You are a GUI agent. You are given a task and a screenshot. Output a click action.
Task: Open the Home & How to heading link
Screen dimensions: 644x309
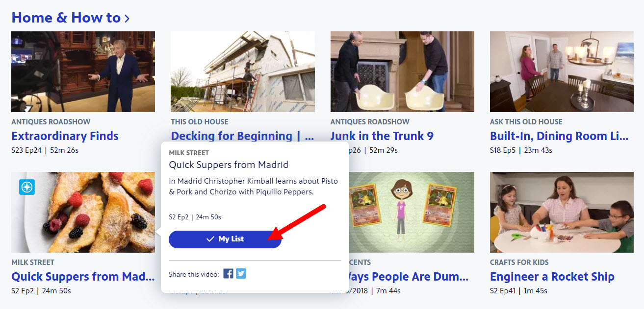coord(66,18)
